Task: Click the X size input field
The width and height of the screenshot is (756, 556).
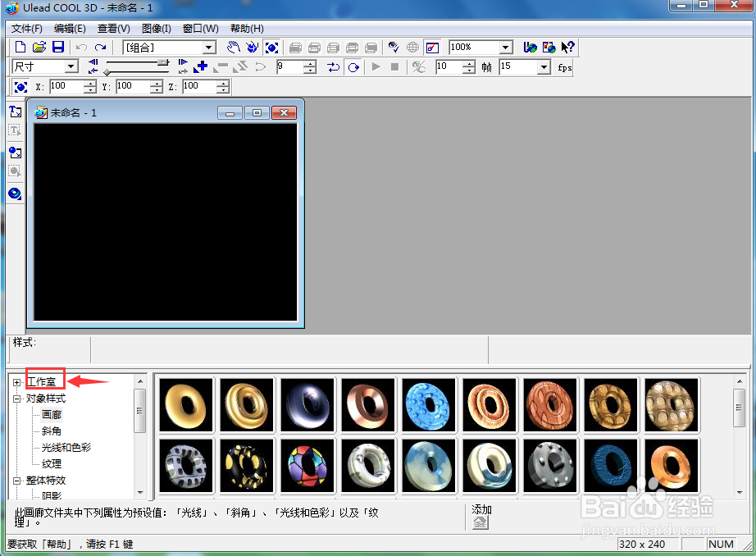Action: click(66, 86)
